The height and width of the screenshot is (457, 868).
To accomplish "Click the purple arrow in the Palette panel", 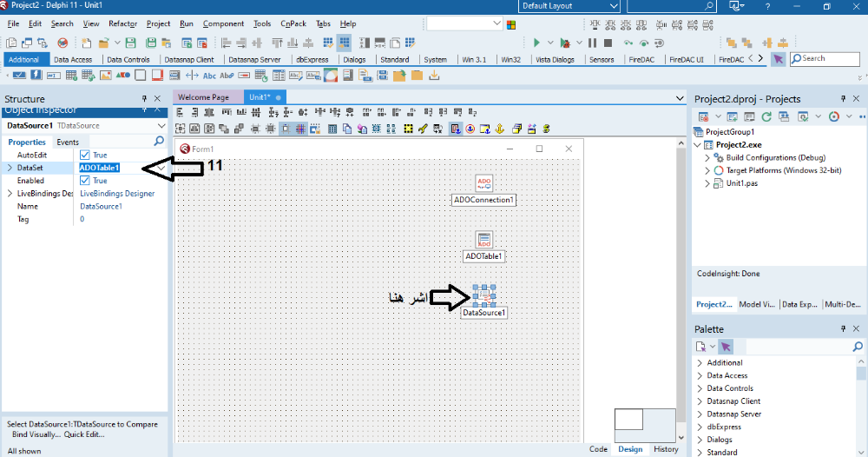I will click(726, 347).
